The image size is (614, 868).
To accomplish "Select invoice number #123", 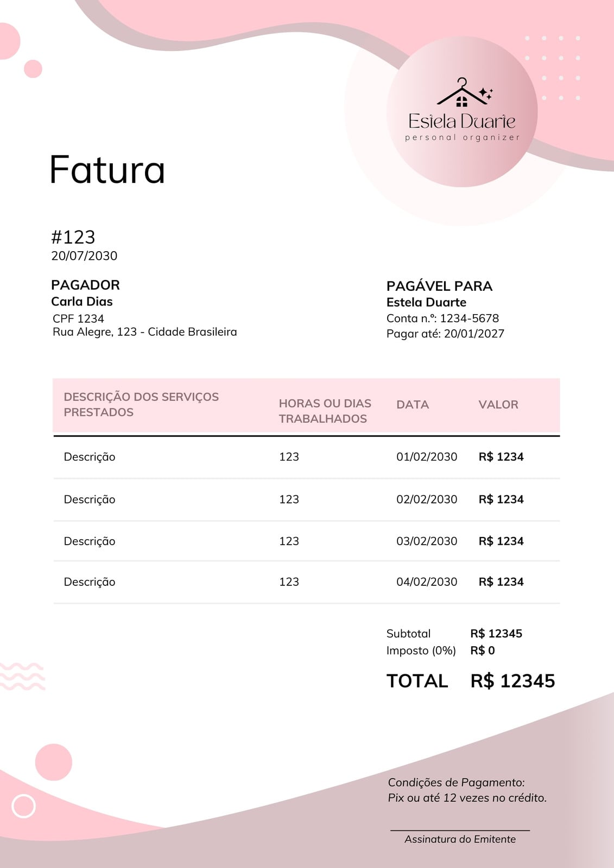I will (x=73, y=237).
